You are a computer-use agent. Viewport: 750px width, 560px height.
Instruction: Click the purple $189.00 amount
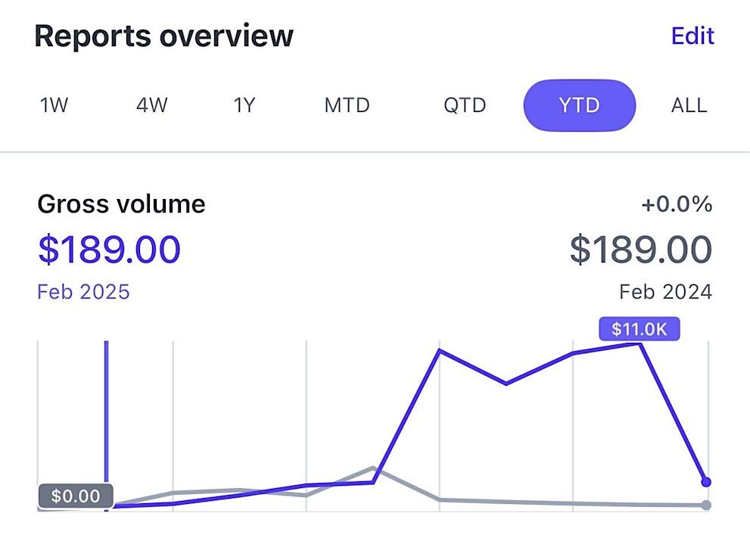(x=109, y=250)
